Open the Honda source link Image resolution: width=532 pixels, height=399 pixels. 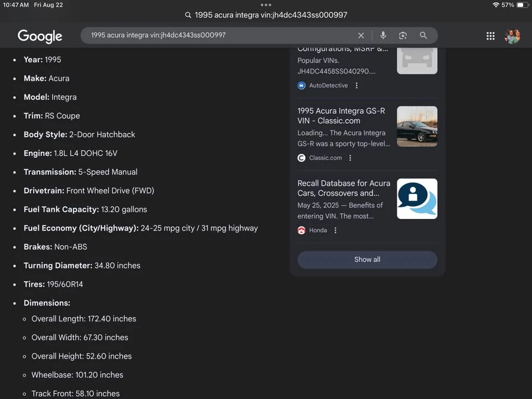[x=318, y=230]
